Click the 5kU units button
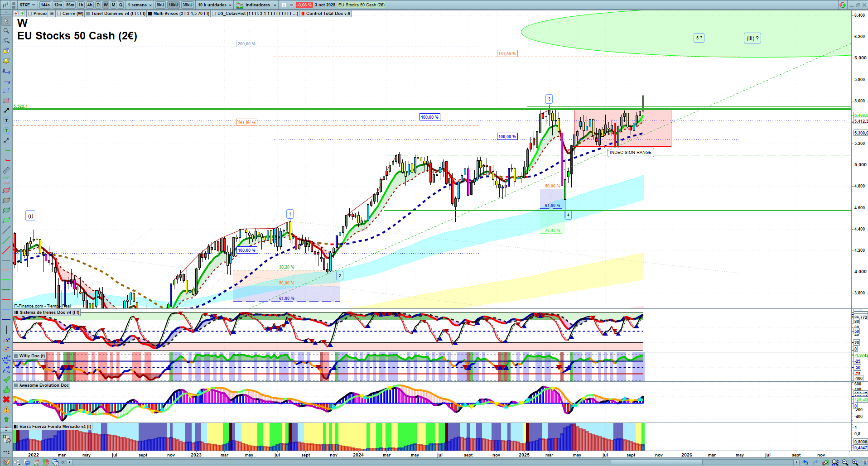Viewport: 868px width, 466px height. point(161,5)
